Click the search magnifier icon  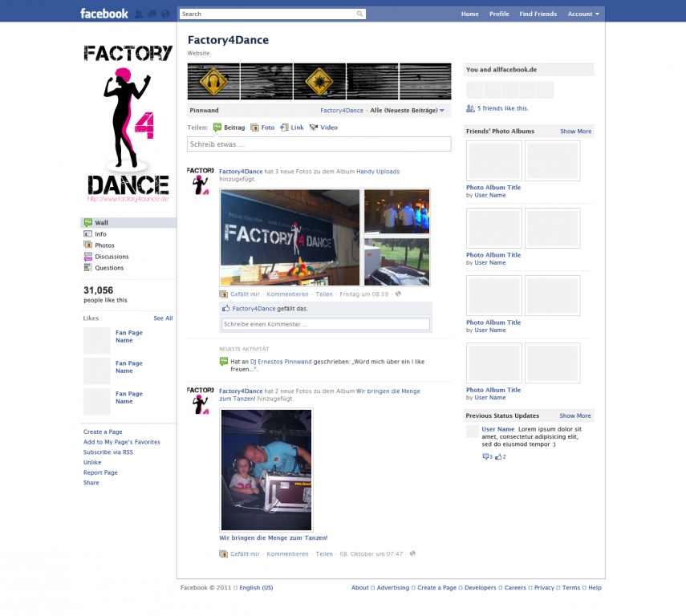359,14
